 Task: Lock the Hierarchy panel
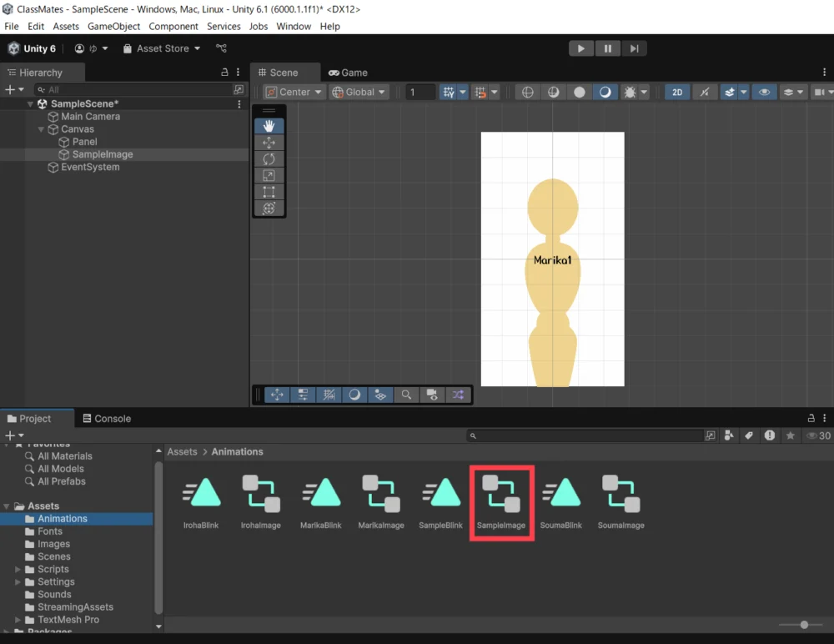tap(224, 73)
